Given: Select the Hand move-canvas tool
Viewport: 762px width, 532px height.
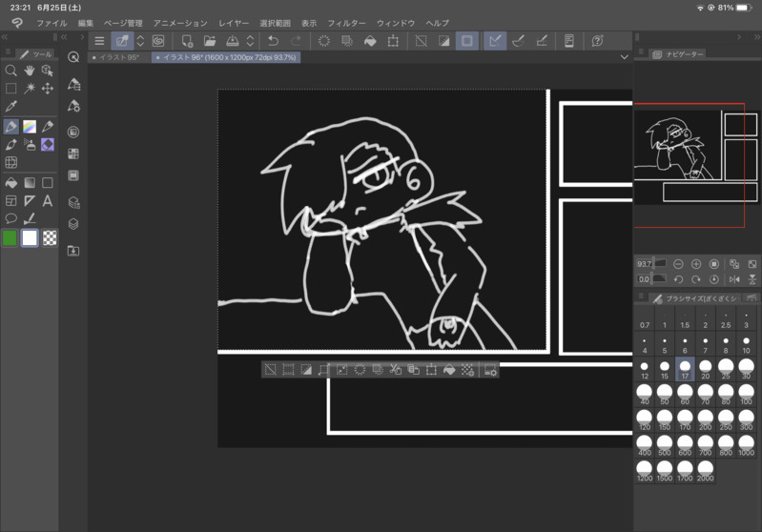Looking at the screenshot, I should 30,71.
